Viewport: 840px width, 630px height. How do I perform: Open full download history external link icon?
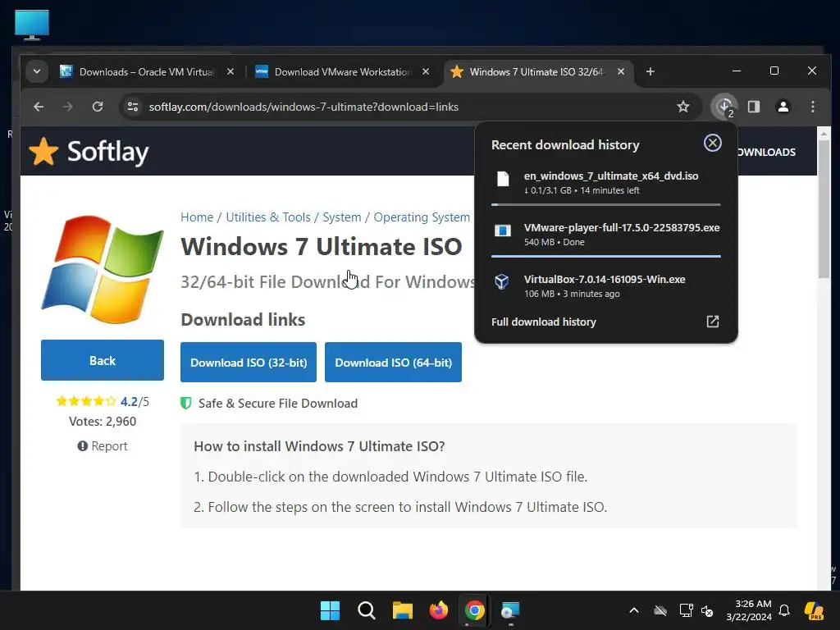(713, 322)
